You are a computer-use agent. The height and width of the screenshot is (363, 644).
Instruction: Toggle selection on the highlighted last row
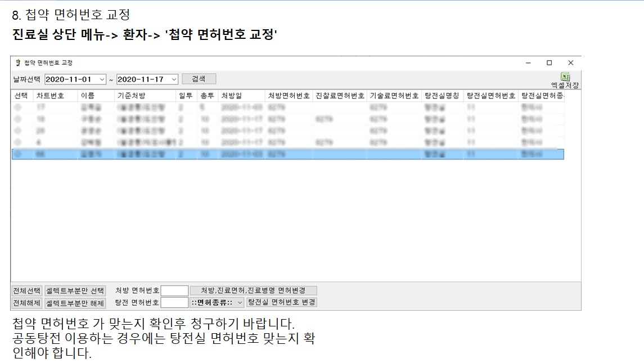(17, 154)
